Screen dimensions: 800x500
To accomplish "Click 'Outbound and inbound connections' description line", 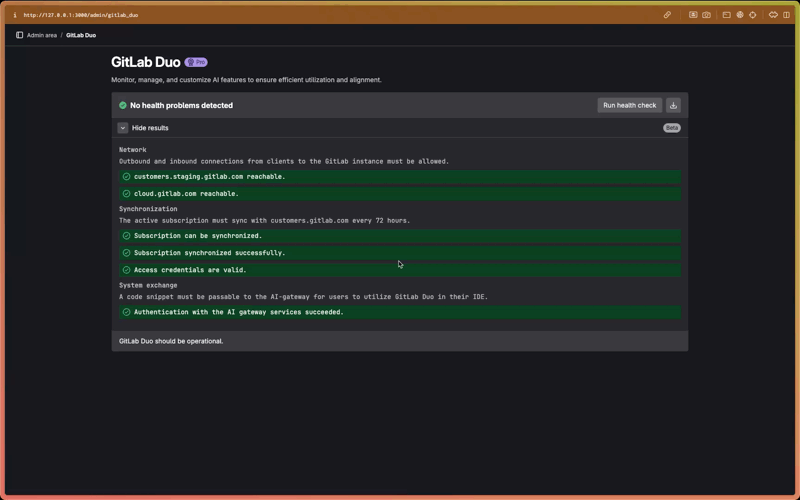I will tap(284, 161).
